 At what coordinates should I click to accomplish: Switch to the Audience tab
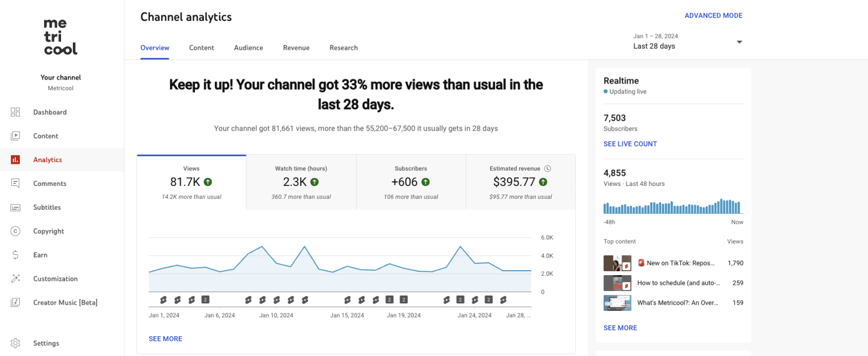coord(248,47)
